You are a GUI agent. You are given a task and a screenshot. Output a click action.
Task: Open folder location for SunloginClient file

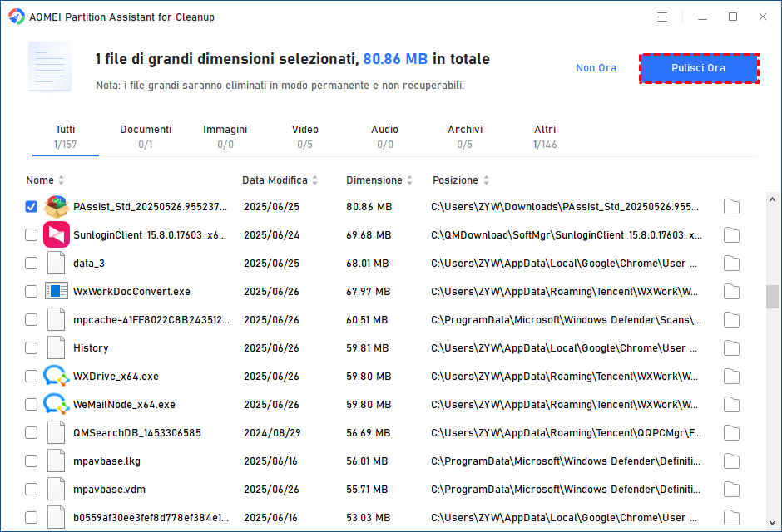[x=731, y=235]
